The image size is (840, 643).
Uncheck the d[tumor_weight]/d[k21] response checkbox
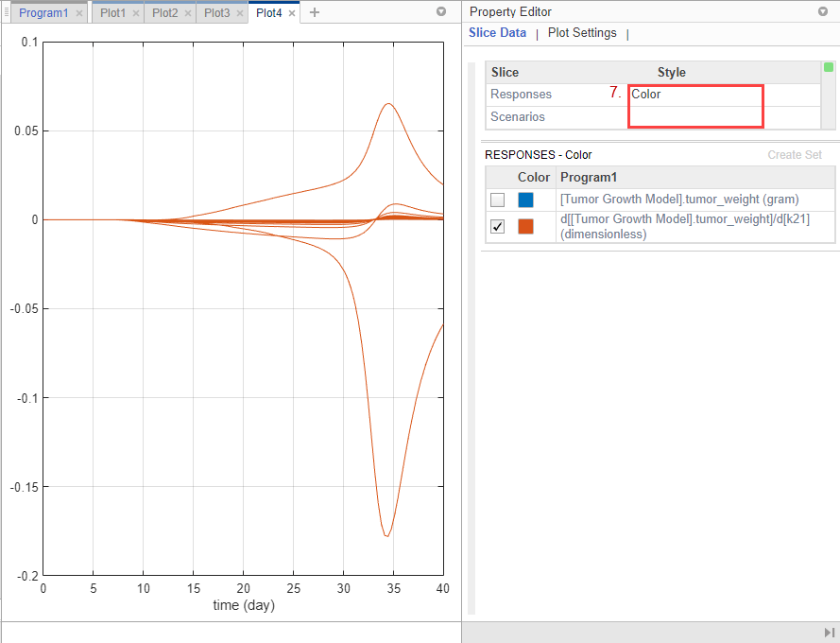pyautogui.click(x=498, y=226)
